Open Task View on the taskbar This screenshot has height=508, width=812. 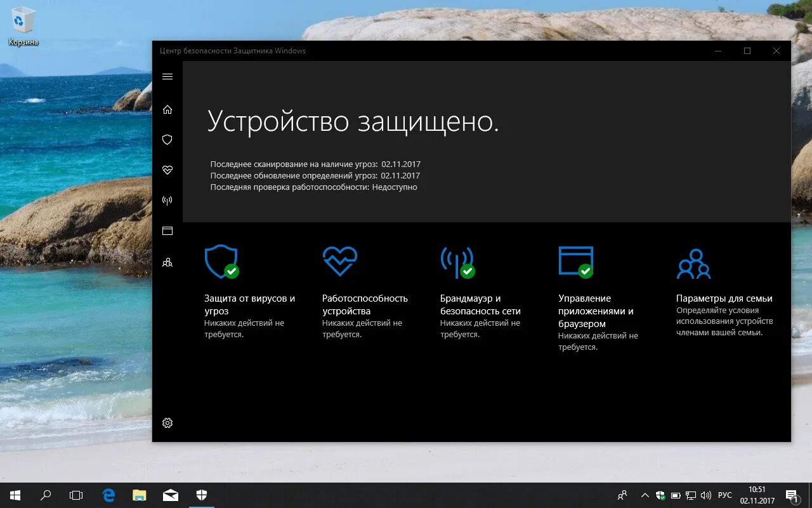(76, 495)
